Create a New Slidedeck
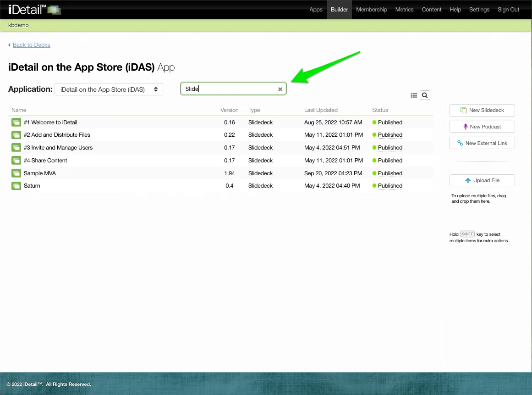Image resolution: width=532 pixels, height=395 pixels. 482,110
